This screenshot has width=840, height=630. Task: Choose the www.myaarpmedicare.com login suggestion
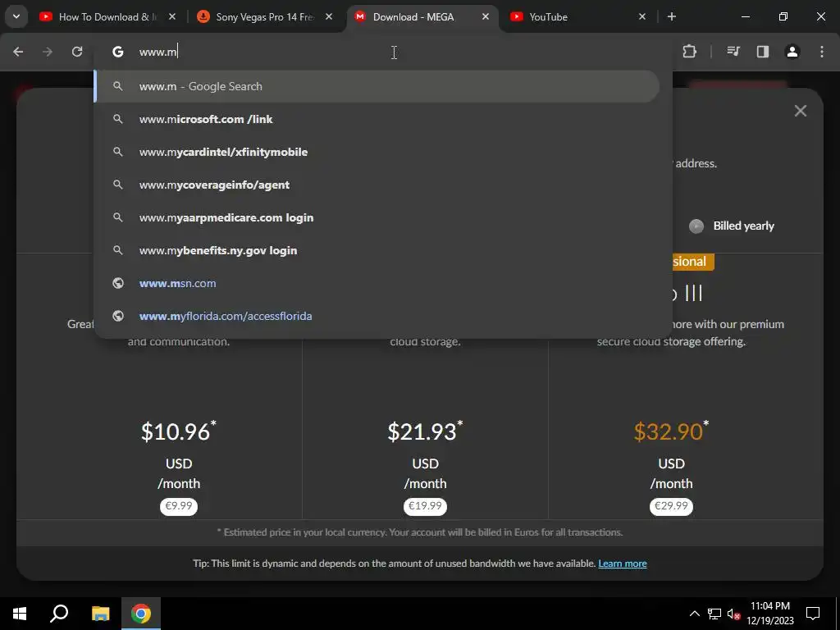[x=377, y=217]
